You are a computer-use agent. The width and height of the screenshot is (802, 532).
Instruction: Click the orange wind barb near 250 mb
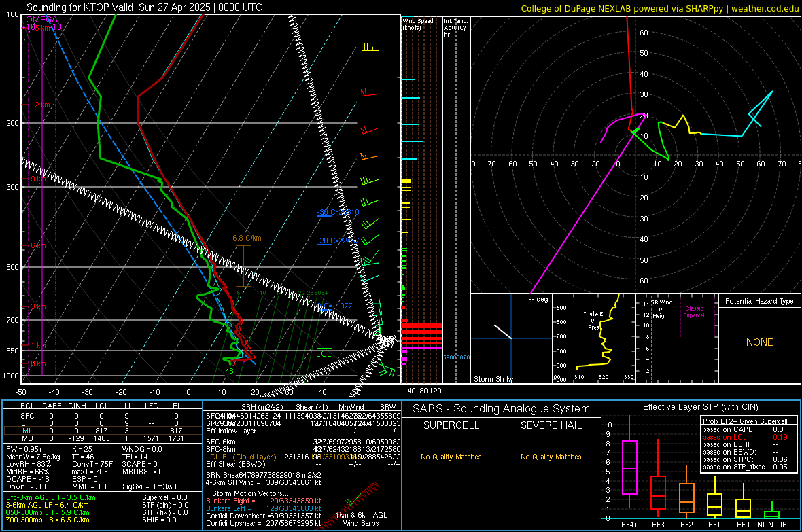click(x=369, y=156)
